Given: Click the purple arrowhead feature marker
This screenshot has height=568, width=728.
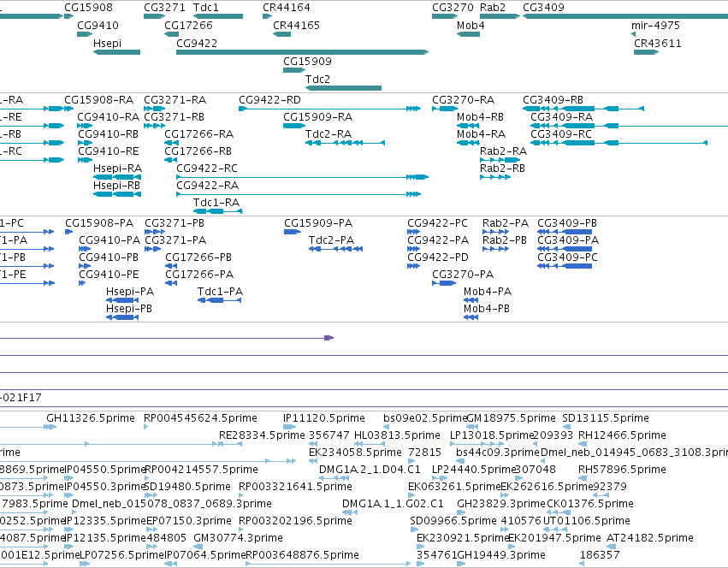Looking at the screenshot, I should 328,338.
